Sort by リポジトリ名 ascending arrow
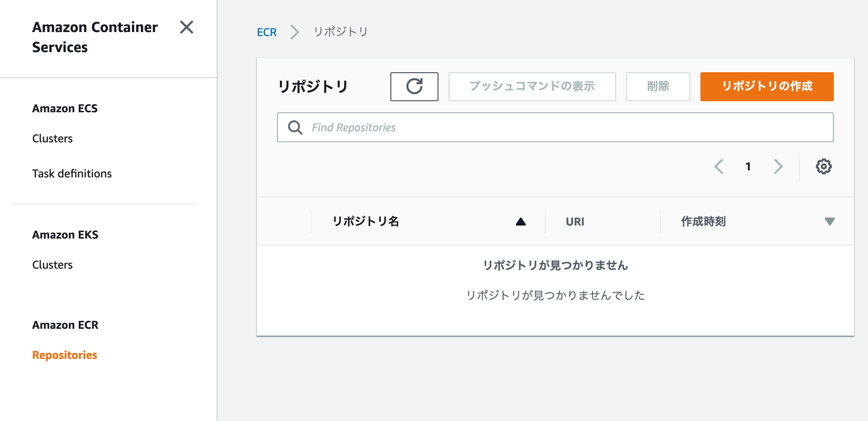Image resolution: width=868 pixels, height=421 pixels. (521, 222)
